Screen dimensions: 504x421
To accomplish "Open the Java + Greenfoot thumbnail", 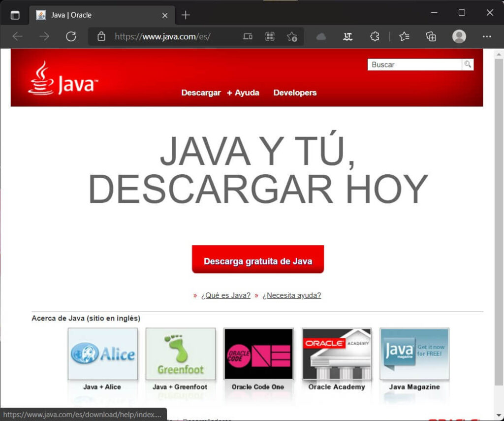I will 180,355.
